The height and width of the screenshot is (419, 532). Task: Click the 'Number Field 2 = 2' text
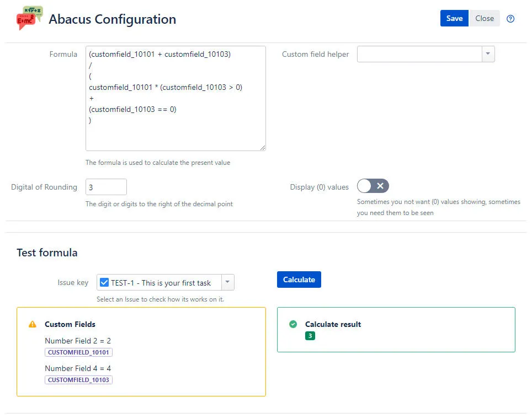tap(78, 341)
